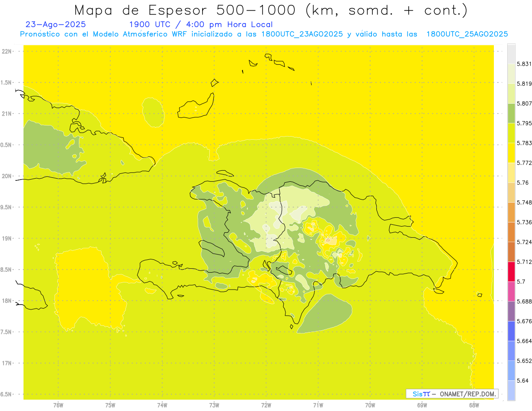Click the 70W longitude label
Viewport: 532px width, 411px height.
click(370, 405)
